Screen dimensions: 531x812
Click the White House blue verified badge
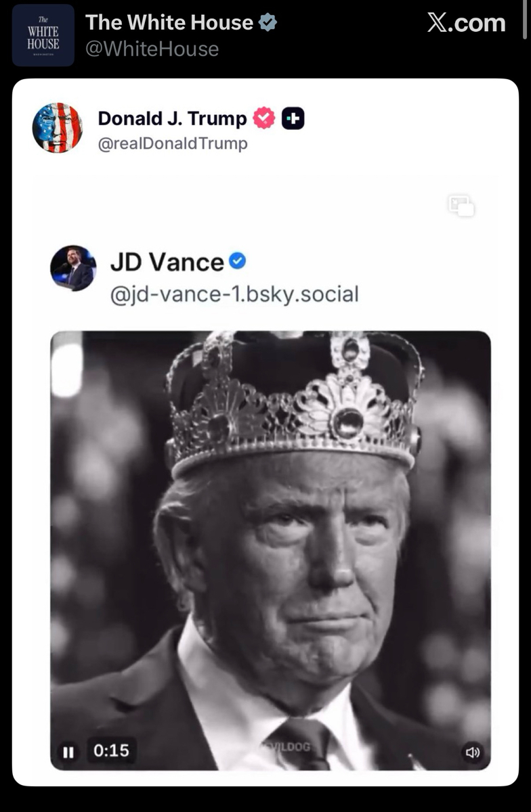[x=268, y=23]
